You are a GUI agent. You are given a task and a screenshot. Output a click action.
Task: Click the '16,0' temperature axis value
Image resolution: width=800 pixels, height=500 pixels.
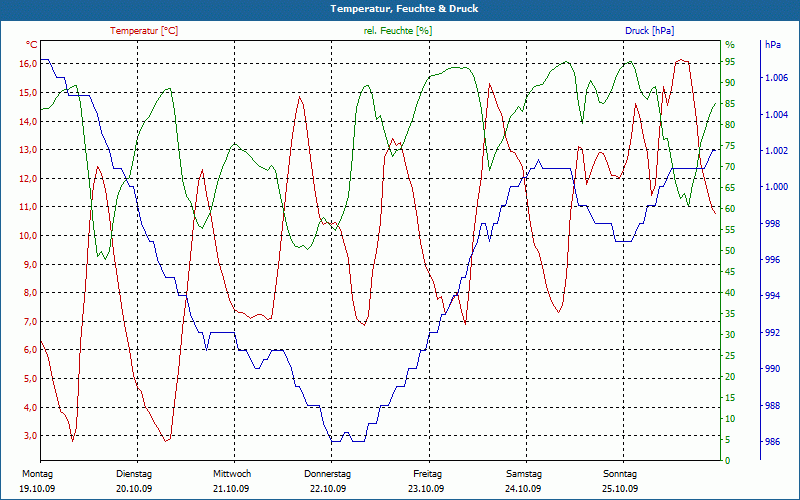click(28, 64)
